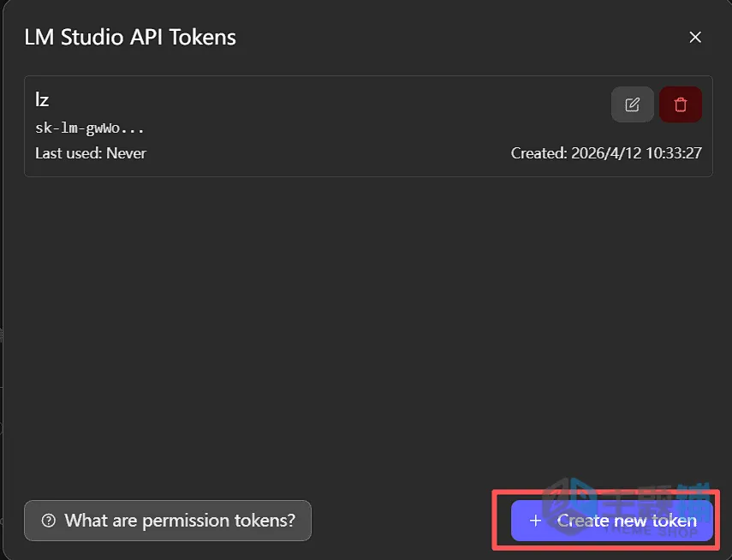Click the Created 2026/4/12 timestamp
The height and width of the screenshot is (560, 732).
pos(606,153)
